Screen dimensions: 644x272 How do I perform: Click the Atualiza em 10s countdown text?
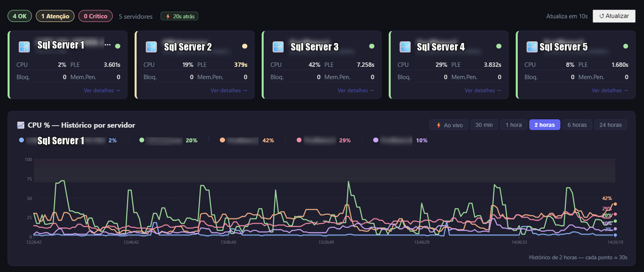(x=567, y=16)
